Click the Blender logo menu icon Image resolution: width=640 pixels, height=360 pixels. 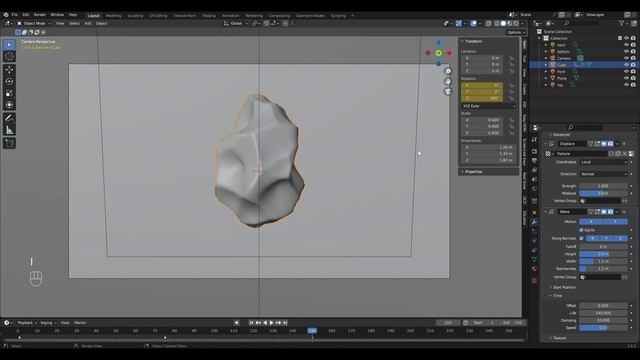[x=6, y=15]
